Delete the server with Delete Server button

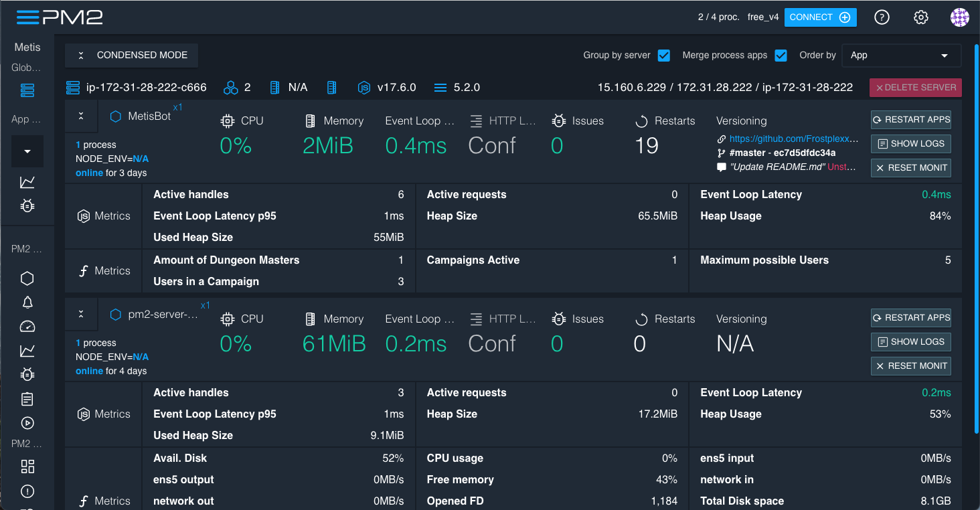tap(916, 88)
